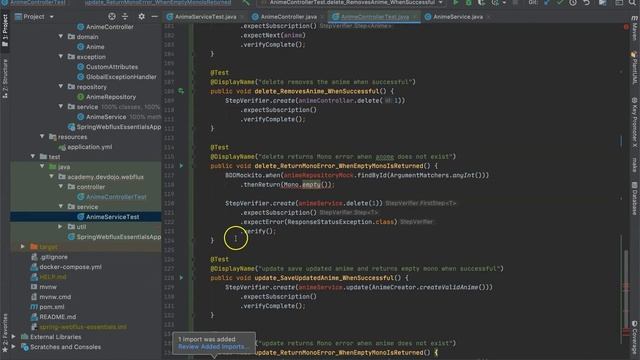Click the Git update project icon
This screenshot has width=640, height=360.
547,2
